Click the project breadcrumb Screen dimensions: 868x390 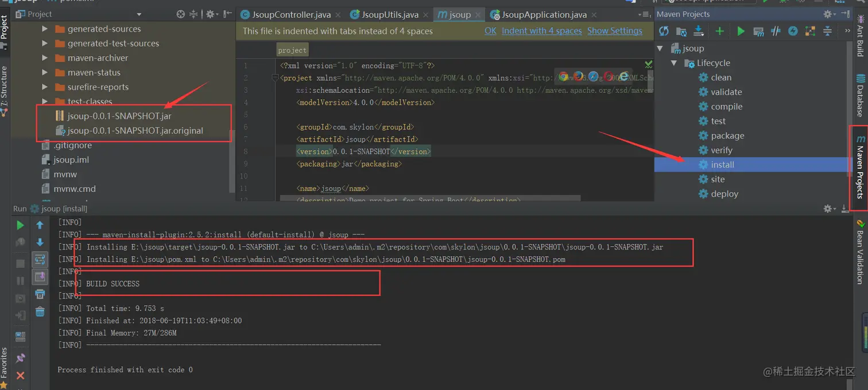293,50
